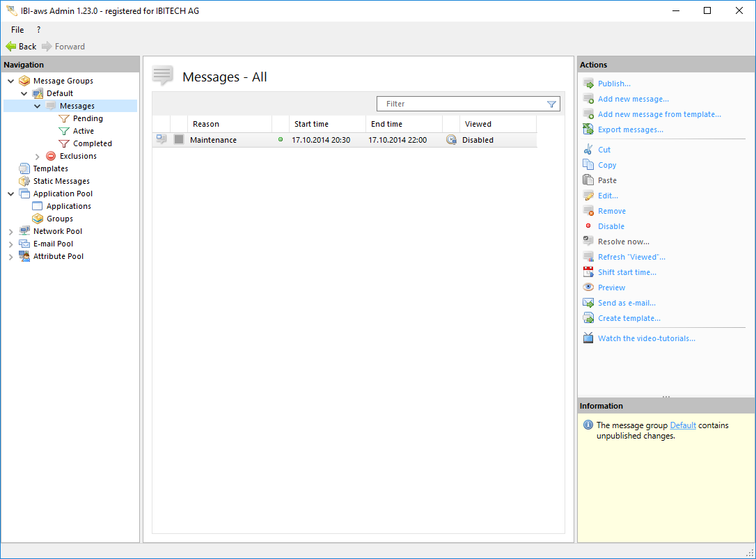Collapse the Message Groups tree node

[x=11, y=81]
